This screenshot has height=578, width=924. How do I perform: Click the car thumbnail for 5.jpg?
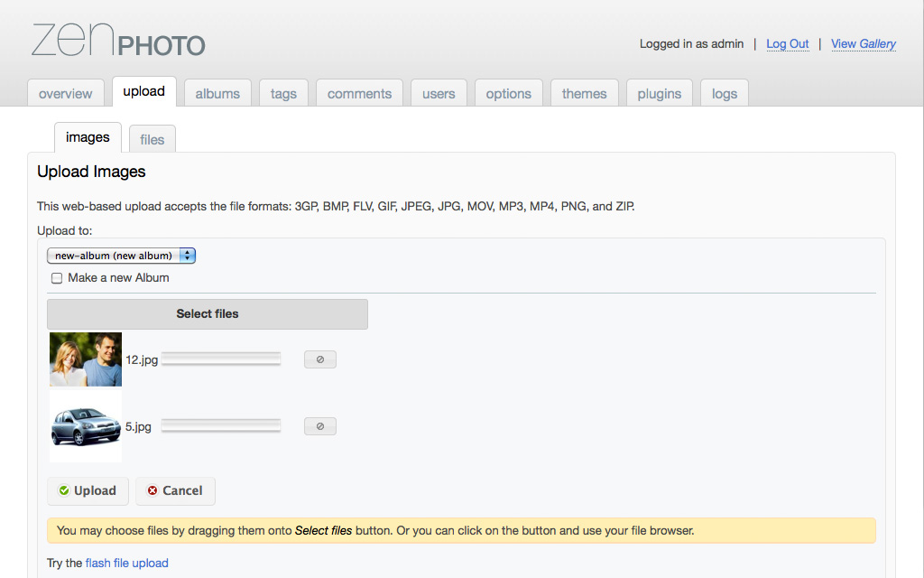(86, 426)
